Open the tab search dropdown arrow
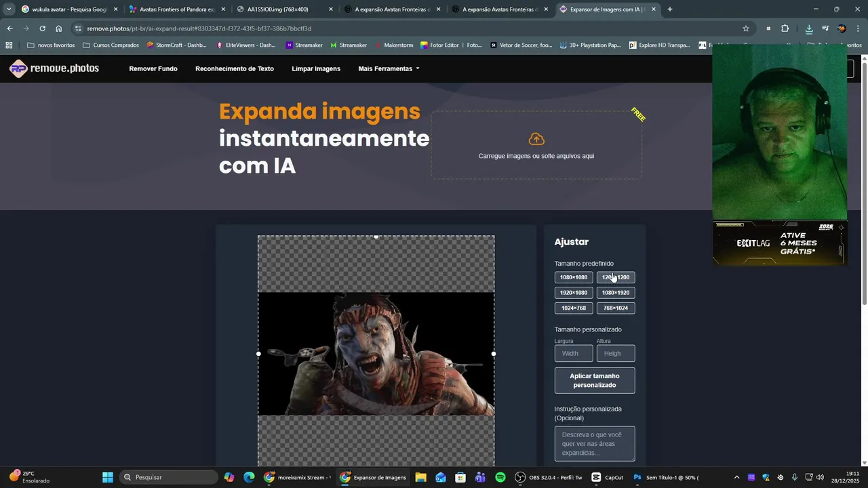 click(x=9, y=9)
